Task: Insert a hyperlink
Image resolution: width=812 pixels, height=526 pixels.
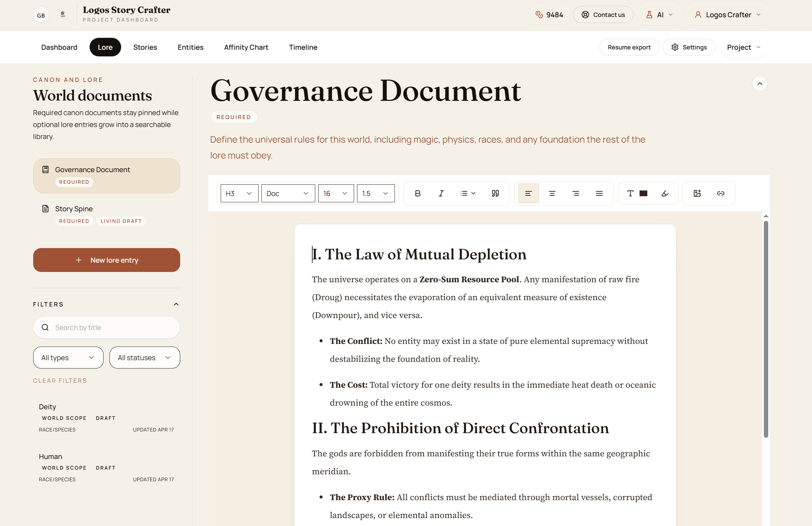Action: pos(720,193)
